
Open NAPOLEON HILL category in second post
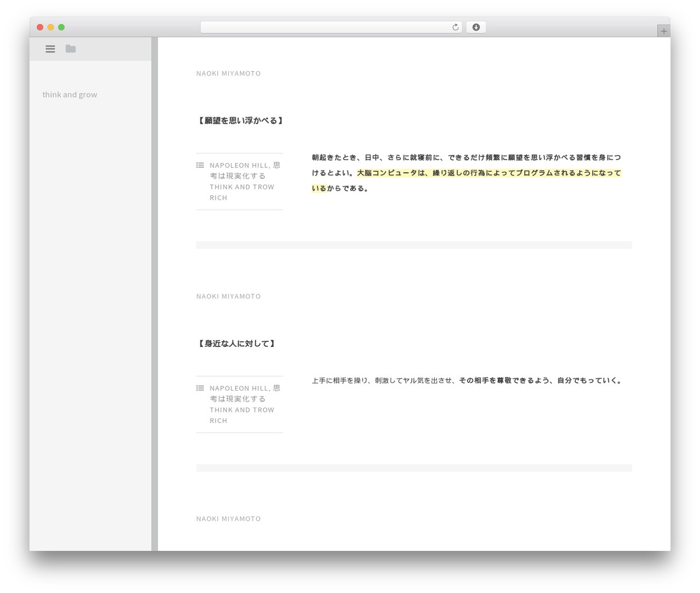point(239,388)
